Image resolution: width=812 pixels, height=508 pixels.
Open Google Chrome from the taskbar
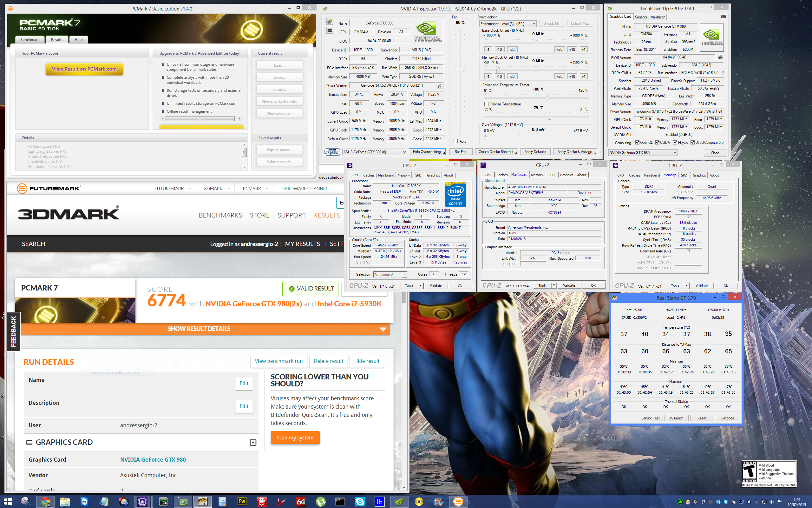click(45, 502)
